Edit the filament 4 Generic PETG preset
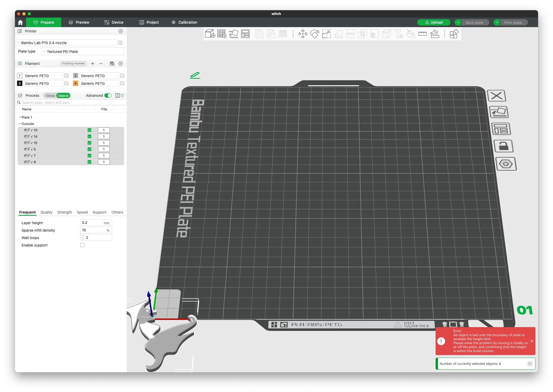Image resolution: width=553 pixels, height=392 pixels. 122,84
